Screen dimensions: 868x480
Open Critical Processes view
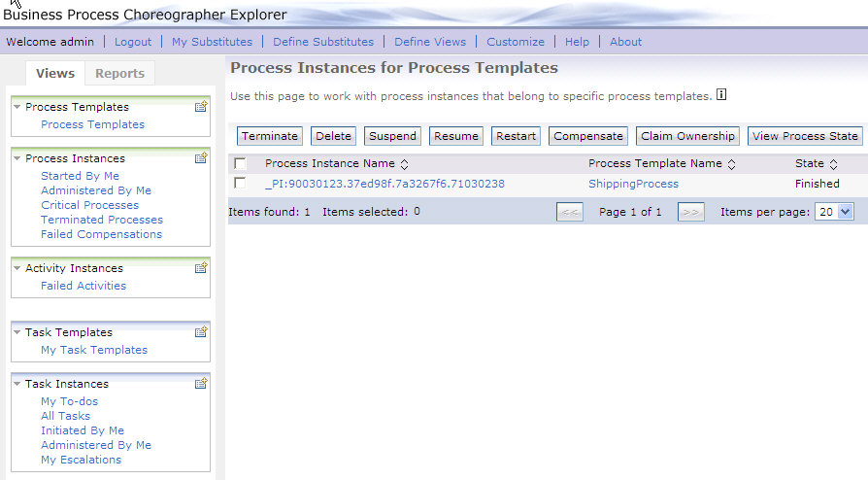[89, 204]
